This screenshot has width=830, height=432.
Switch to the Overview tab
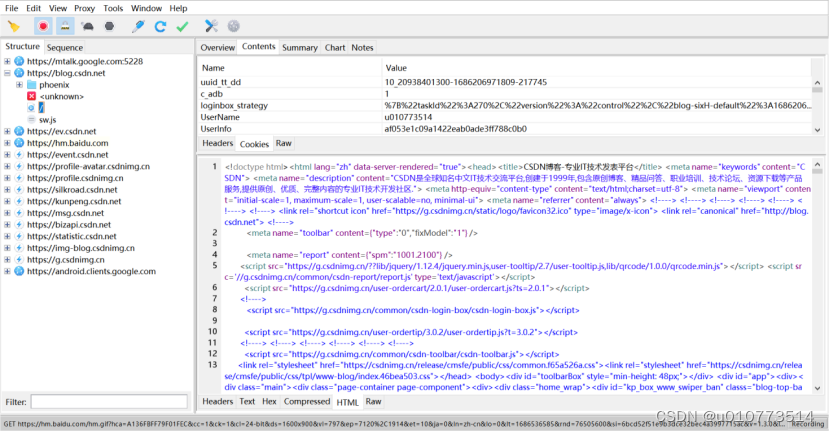(218, 47)
